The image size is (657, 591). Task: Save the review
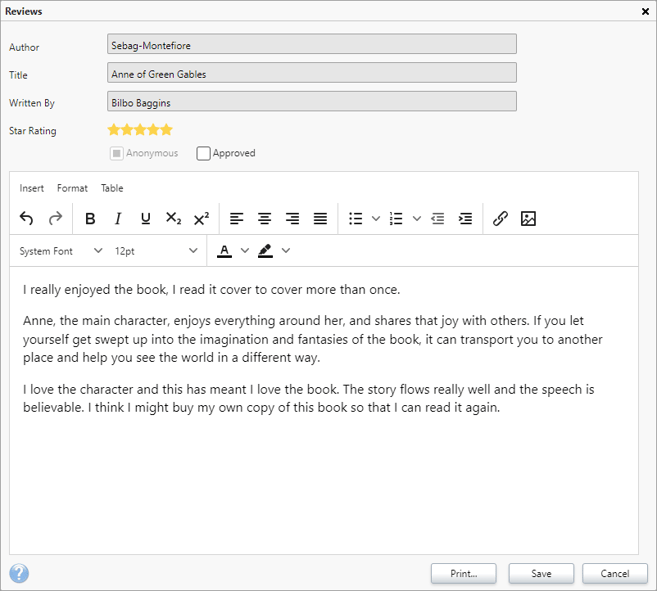pos(541,573)
